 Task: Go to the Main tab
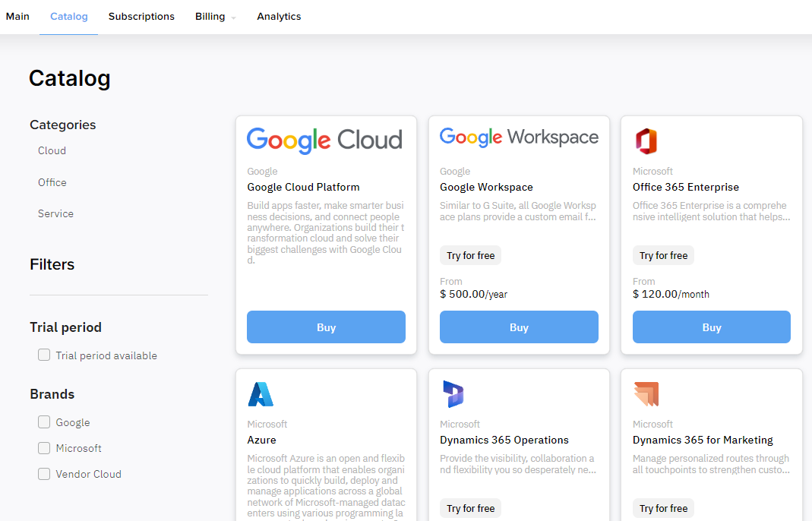pyautogui.click(x=17, y=17)
